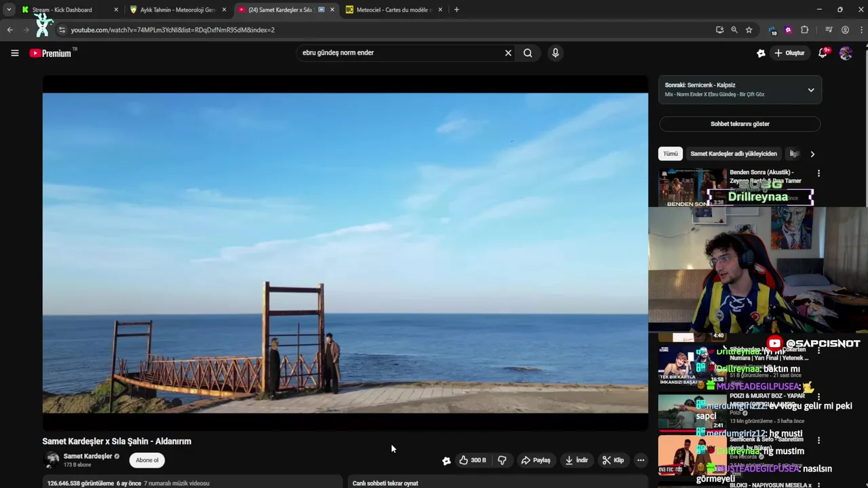Like the video (300 B)
The image size is (868, 488).
tap(473, 460)
